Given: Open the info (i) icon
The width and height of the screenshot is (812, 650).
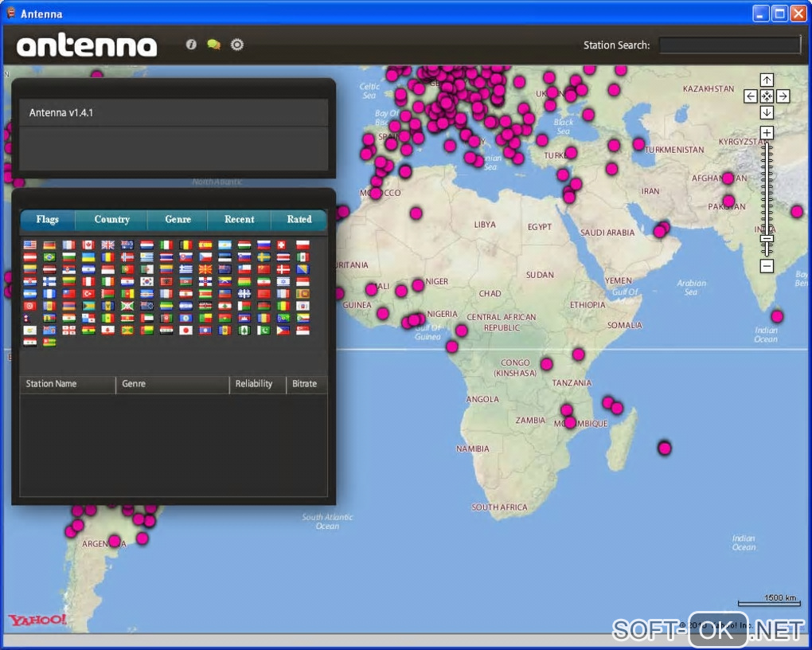Looking at the screenshot, I should [x=191, y=45].
